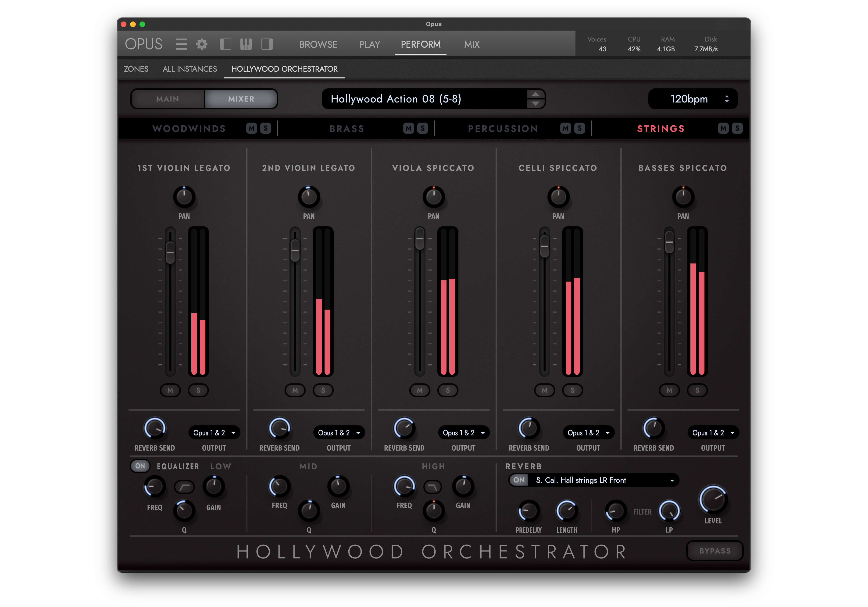Open Basses output Opus 1 & 2 dropdown
This screenshot has height=607, width=868.
point(713,433)
